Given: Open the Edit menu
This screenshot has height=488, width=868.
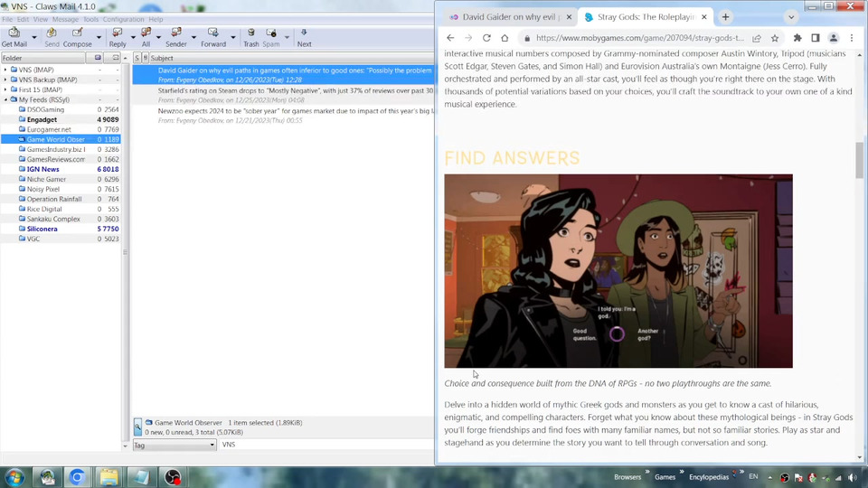Looking at the screenshot, I should (x=23, y=19).
